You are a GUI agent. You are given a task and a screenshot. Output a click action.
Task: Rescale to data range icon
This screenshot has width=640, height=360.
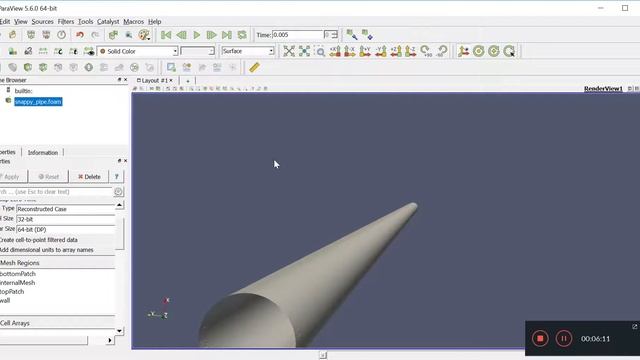click(x=43, y=51)
